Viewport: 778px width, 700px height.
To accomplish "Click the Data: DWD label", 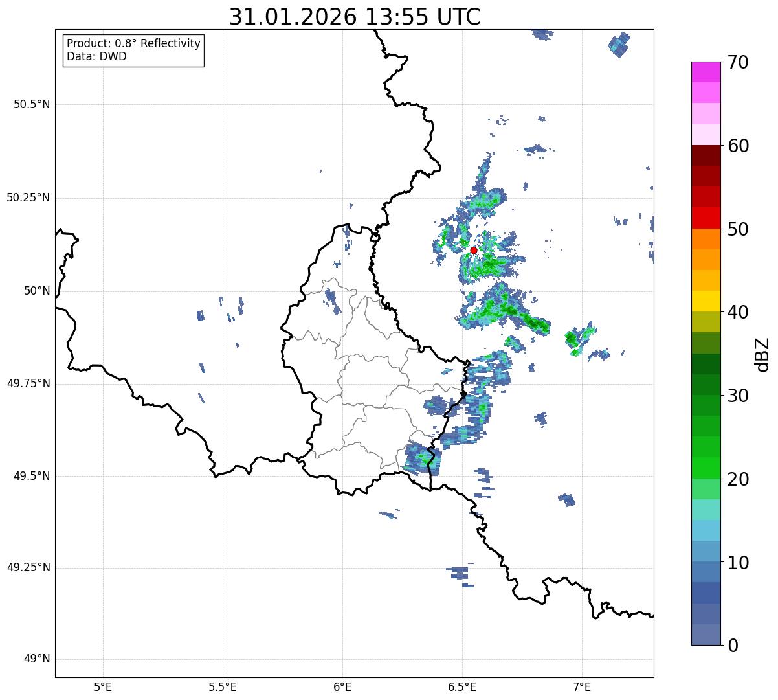I will tap(96, 56).
